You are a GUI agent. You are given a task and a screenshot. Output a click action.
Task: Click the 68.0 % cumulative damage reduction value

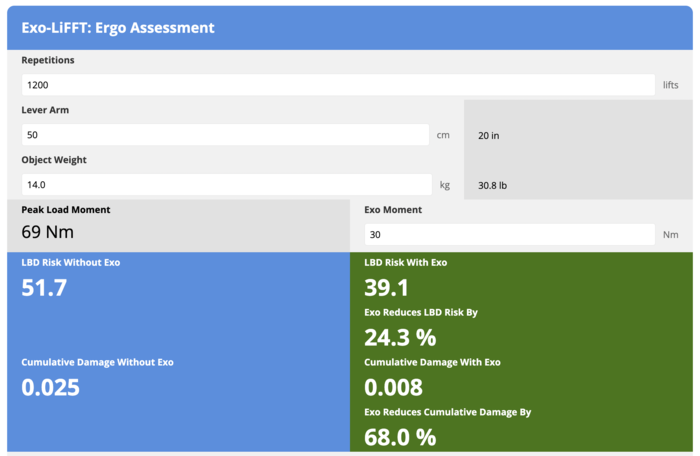pyautogui.click(x=400, y=437)
